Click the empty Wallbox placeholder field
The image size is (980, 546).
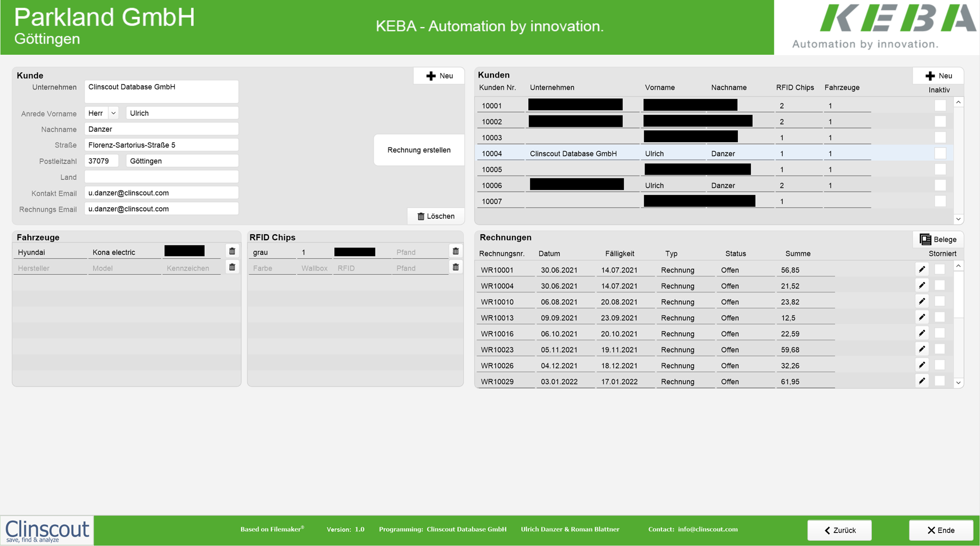click(x=314, y=268)
